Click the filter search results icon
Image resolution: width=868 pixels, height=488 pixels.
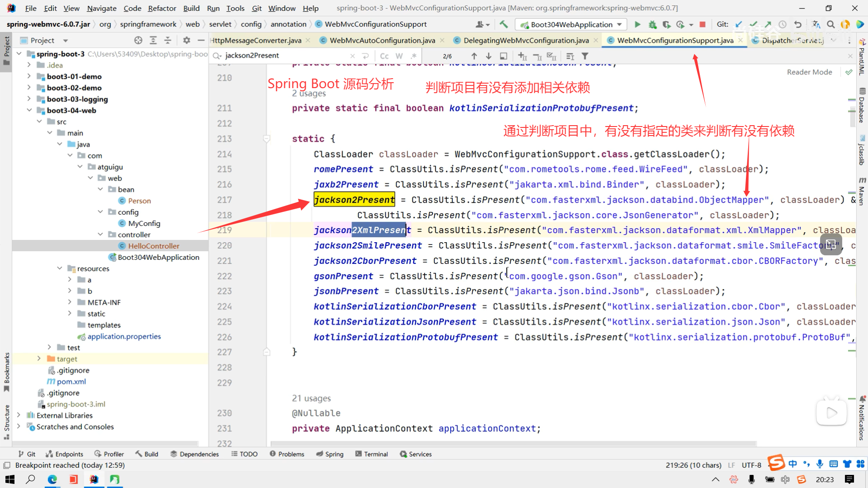585,56
